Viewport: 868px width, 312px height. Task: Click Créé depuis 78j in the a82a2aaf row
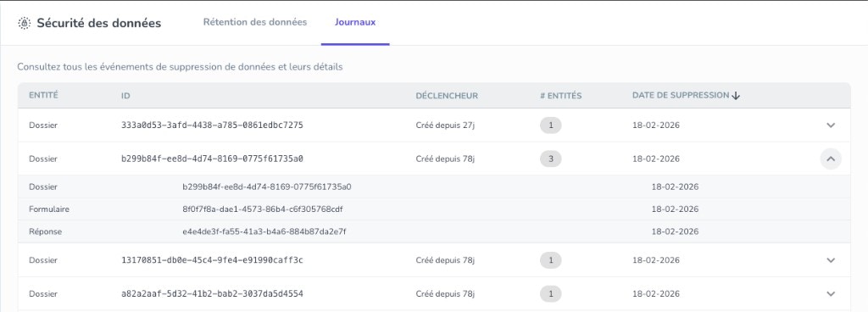click(x=445, y=293)
